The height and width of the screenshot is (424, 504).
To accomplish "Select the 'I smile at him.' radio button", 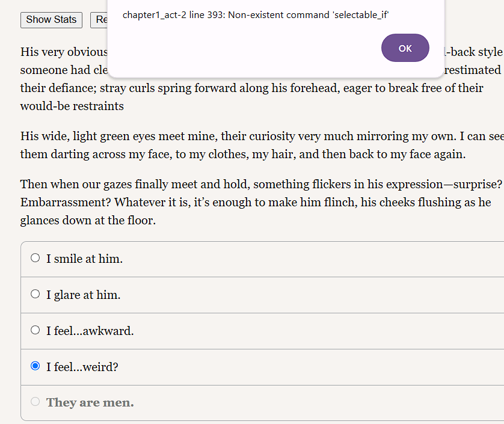I will [x=35, y=258].
